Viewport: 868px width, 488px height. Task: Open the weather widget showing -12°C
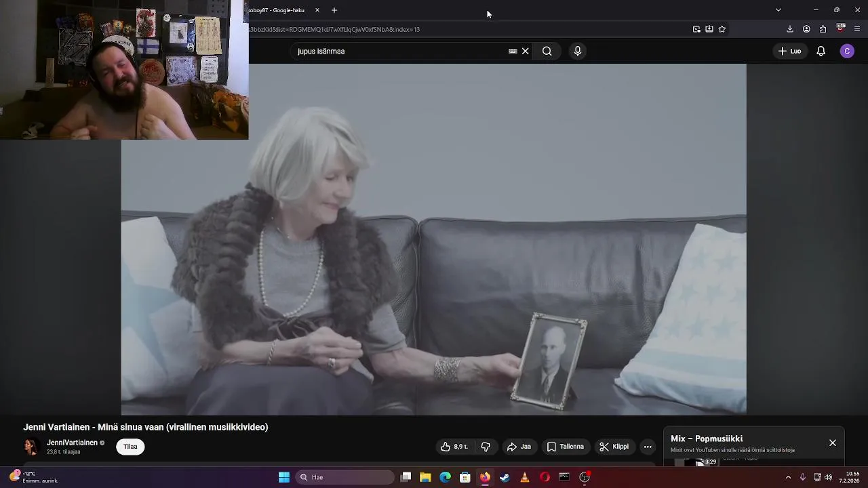click(x=35, y=477)
